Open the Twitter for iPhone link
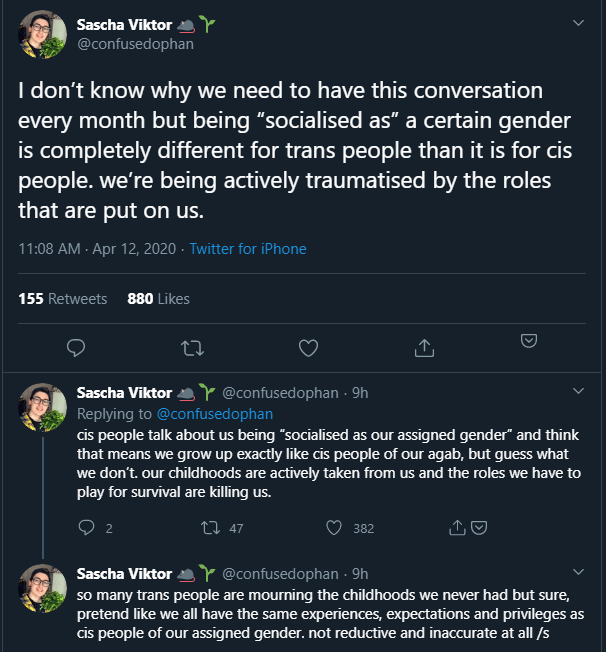Viewport: 606px width, 652px height. pos(248,249)
